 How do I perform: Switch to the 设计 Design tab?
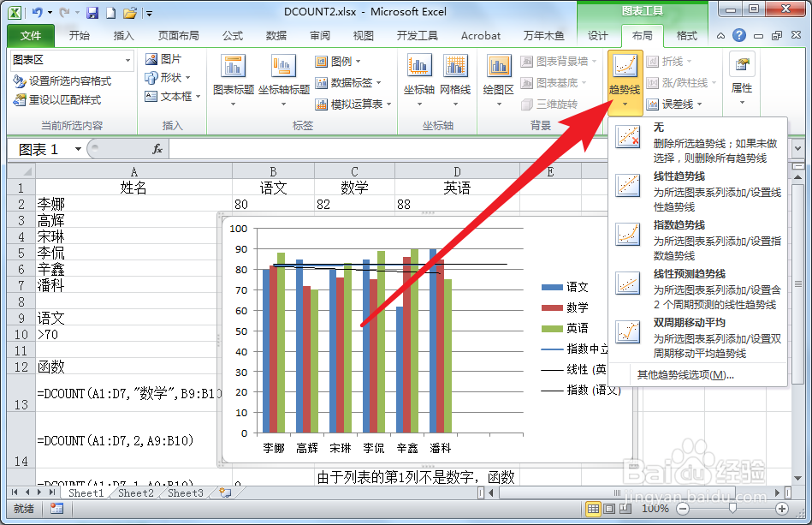[598, 35]
